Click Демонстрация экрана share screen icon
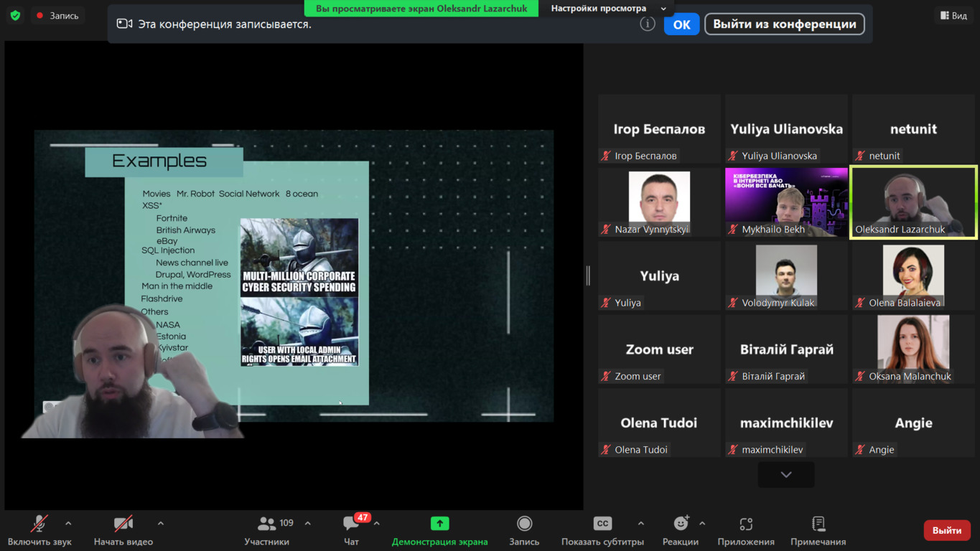 439,524
